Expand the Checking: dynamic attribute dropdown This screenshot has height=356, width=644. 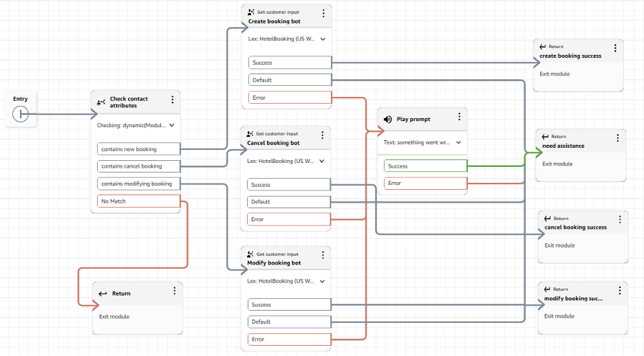point(171,126)
